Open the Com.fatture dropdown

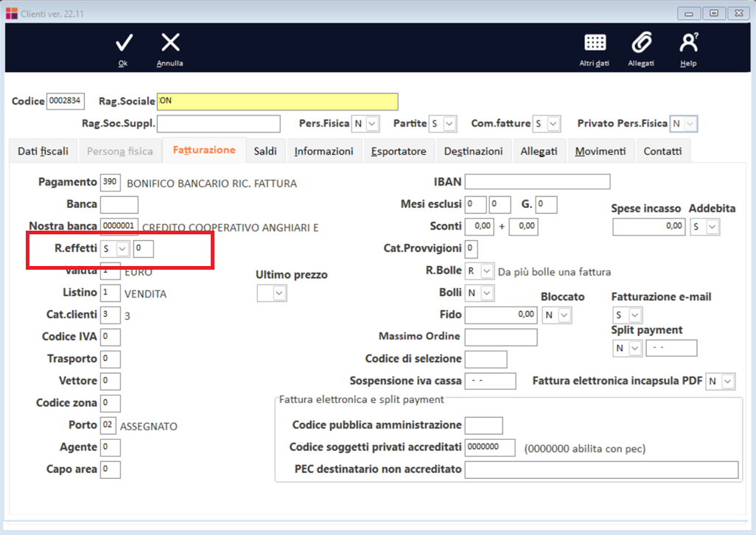553,124
